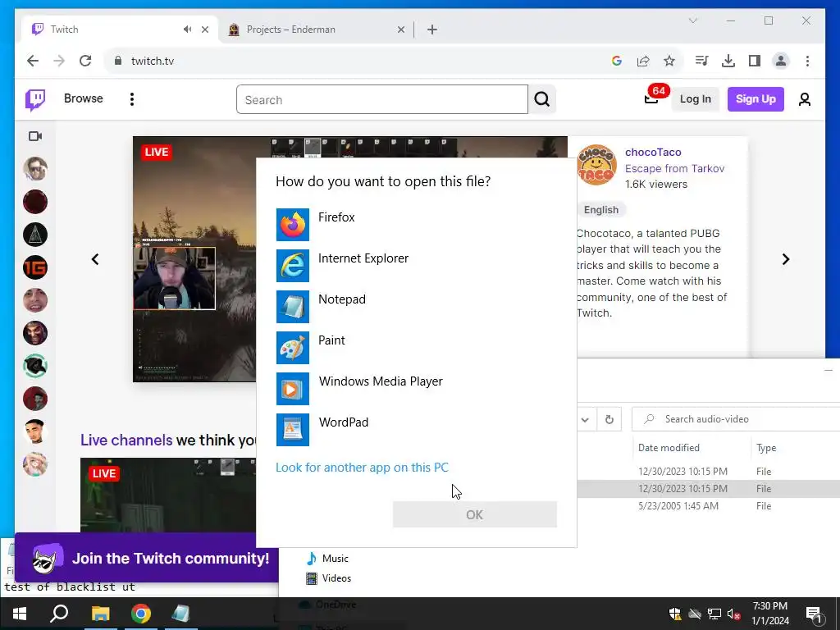This screenshot has height=630, width=840.
Task: Open the triangle logo channel in sidebar
Action: point(35,235)
